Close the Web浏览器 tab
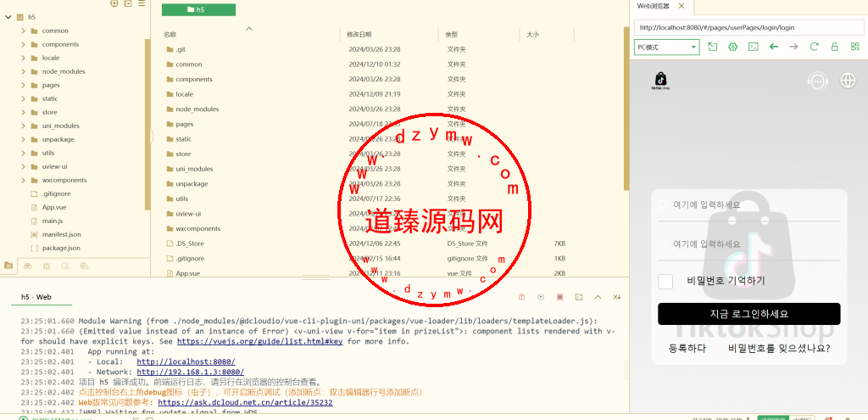The width and height of the screenshot is (868, 420). pyautogui.click(x=682, y=6)
